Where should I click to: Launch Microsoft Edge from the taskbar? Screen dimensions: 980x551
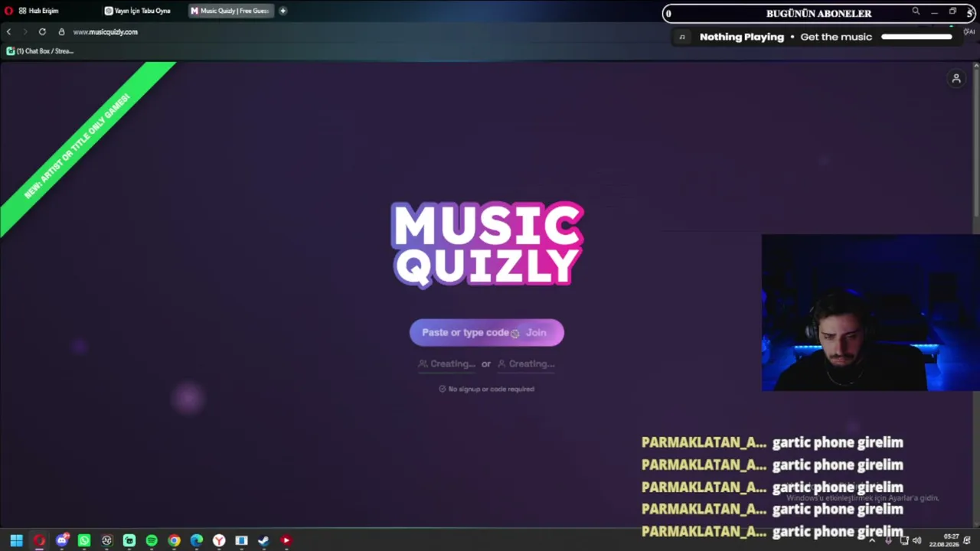coord(197,540)
